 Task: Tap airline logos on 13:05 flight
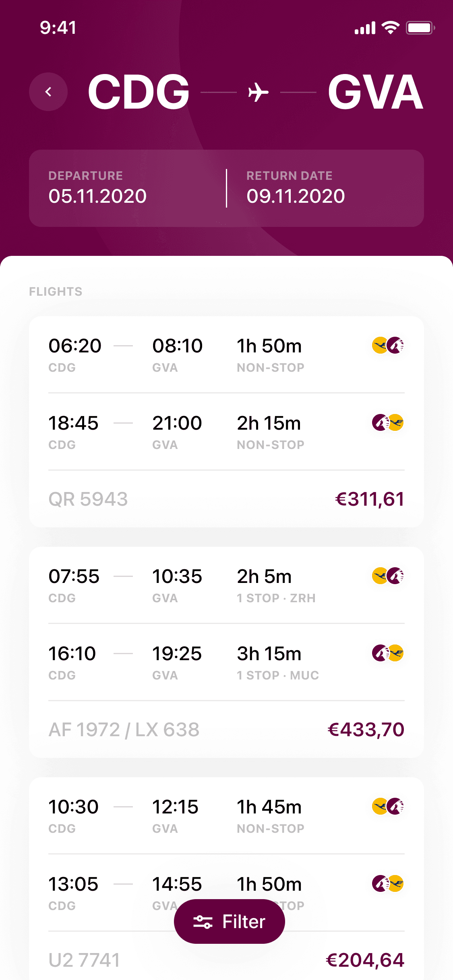click(x=387, y=883)
